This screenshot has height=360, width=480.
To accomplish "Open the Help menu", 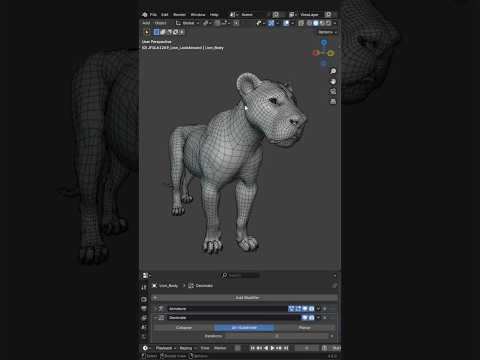I will (x=214, y=15).
